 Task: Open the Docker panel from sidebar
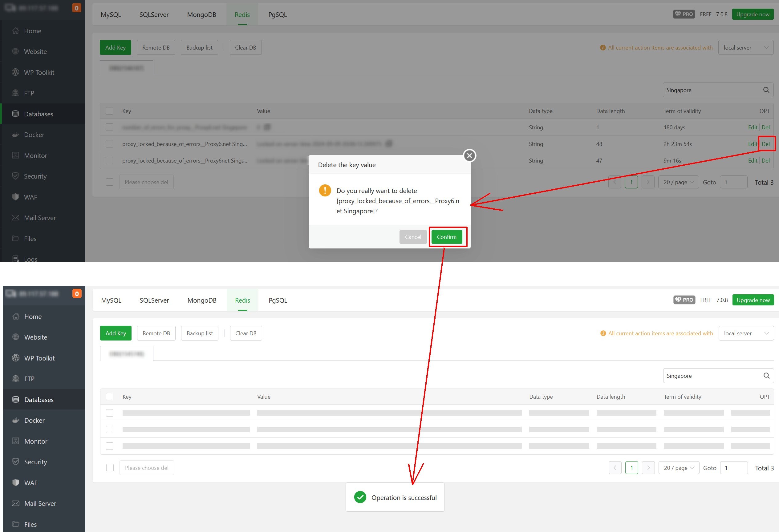34,134
